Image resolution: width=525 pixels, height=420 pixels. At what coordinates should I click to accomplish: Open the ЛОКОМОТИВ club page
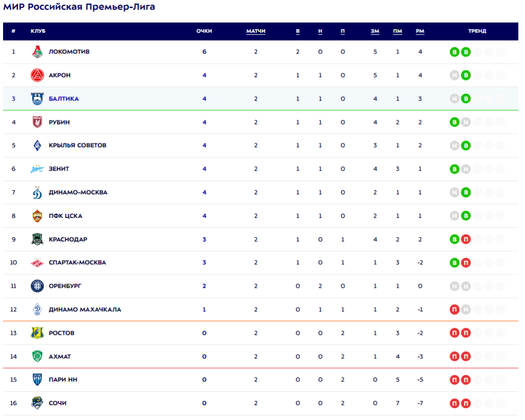[x=69, y=52]
